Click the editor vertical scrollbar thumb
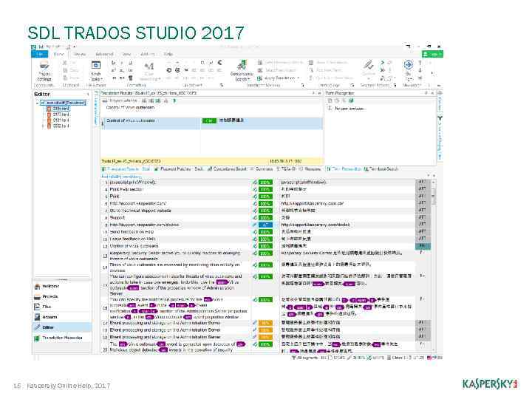This screenshot has width=532, height=399. coord(433,195)
